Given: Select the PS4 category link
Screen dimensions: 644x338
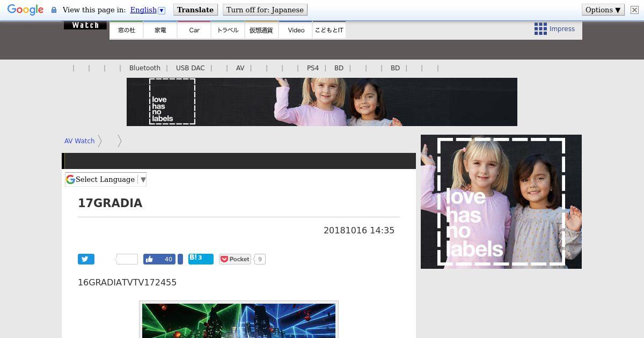Looking at the screenshot, I should click(313, 68).
